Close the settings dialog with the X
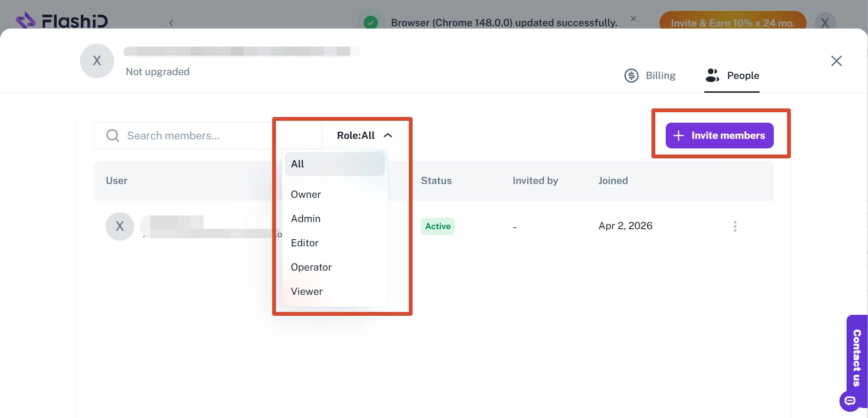 point(837,61)
